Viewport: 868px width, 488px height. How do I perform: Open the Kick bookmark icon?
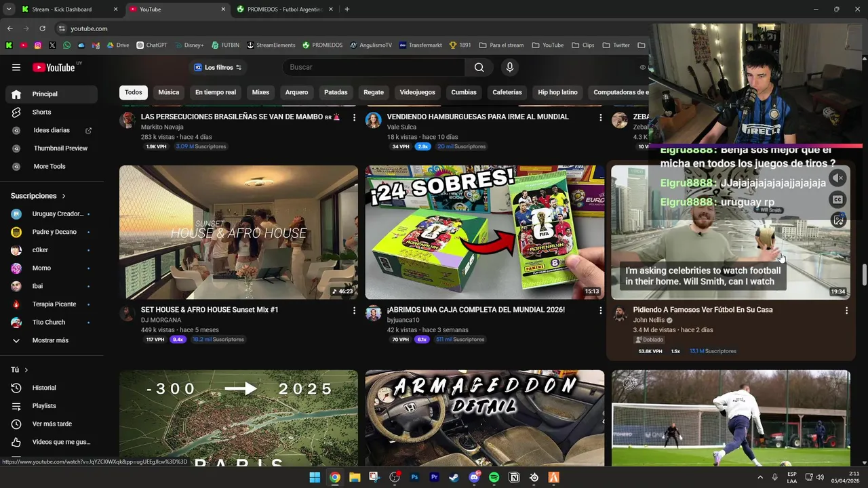point(9,45)
